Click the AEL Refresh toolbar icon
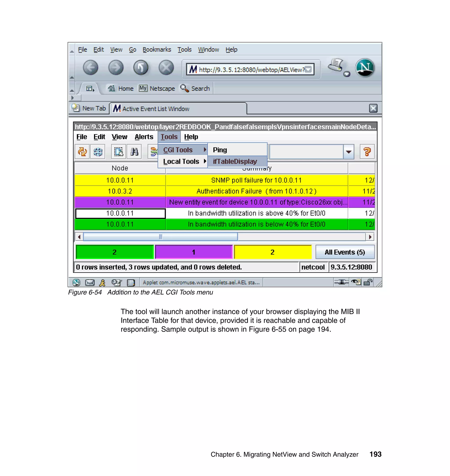This screenshot has width=450, height=476. click(82, 151)
